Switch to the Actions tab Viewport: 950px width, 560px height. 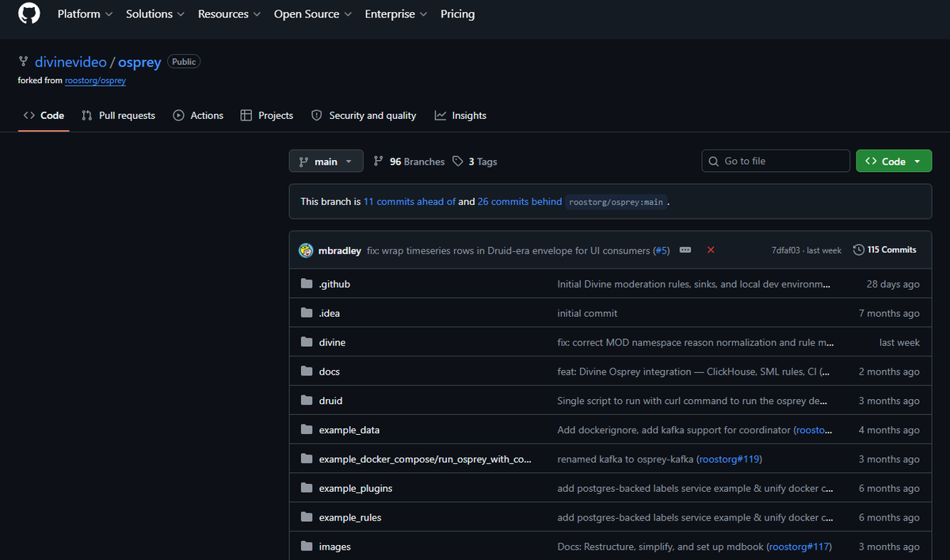point(198,115)
